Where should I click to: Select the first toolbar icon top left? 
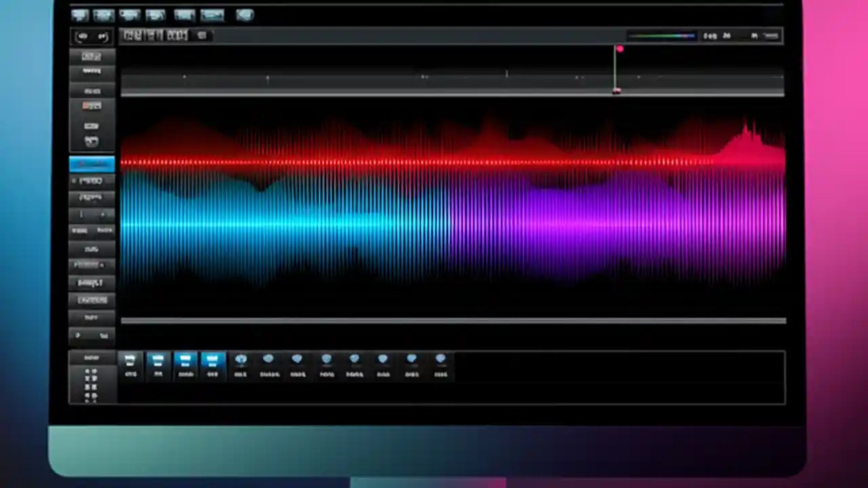(79, 15)
